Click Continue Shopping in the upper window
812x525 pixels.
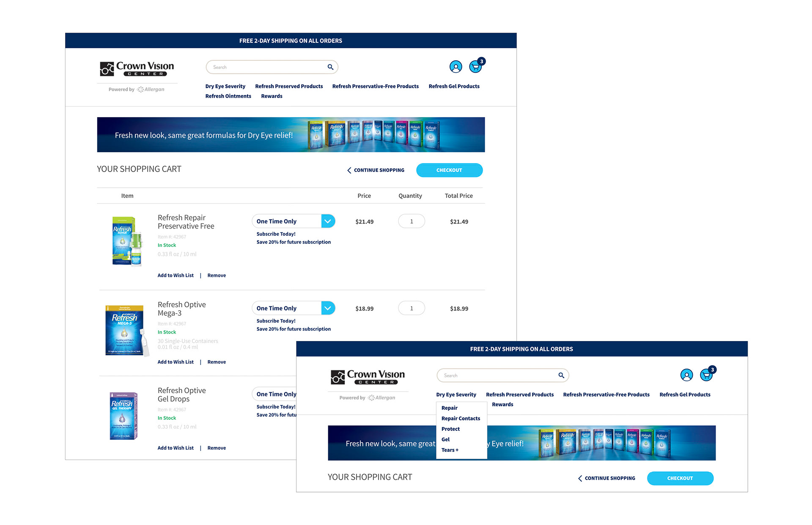pyautogui.click(x=379, y=170)
